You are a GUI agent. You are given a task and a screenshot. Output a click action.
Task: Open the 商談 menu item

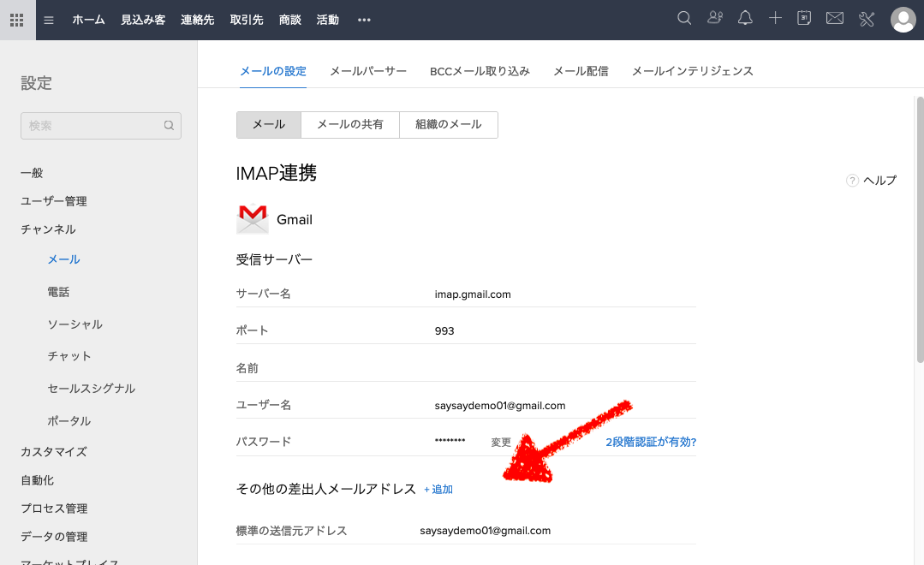289,20
